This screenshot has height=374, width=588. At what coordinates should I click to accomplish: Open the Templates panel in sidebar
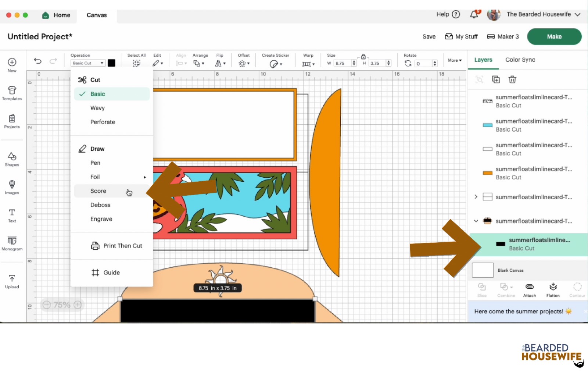point(12,93)
